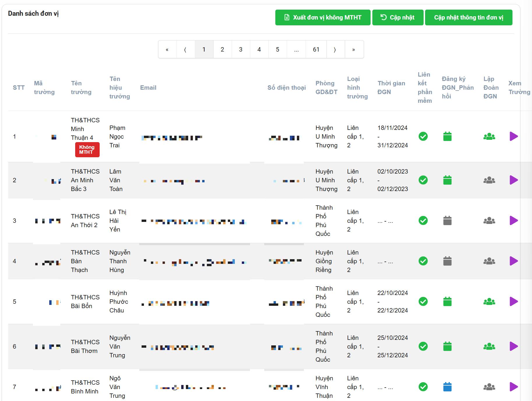Click the Xuất đơn vị không MTHT button

coord(323,17)
